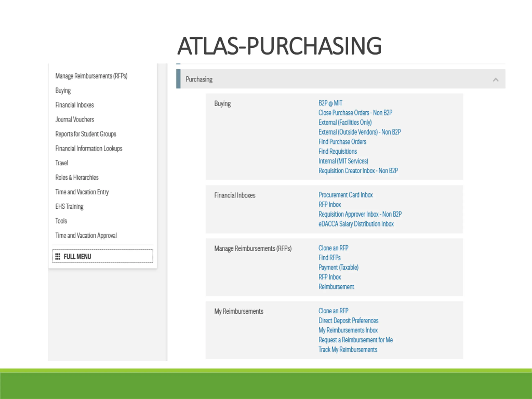
Task: Select Time and Vacation Approval
Action: [x=86, y=235]
